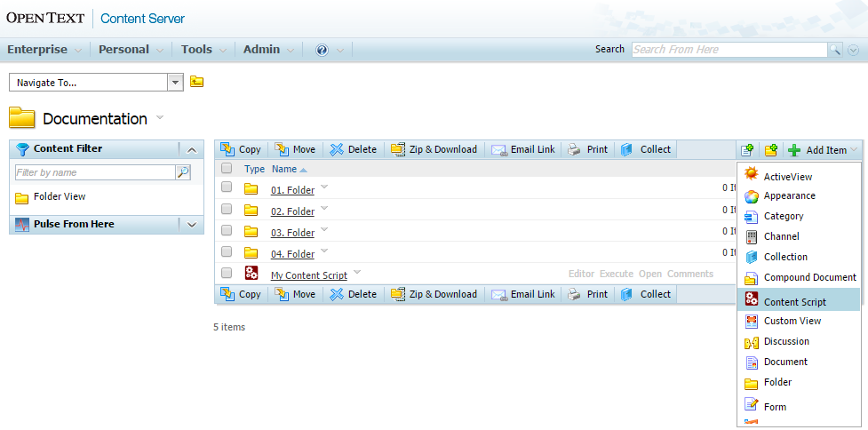Open the function arrow for My Content Script
This screenshot has height=430, width=868.
click(357, 272)
